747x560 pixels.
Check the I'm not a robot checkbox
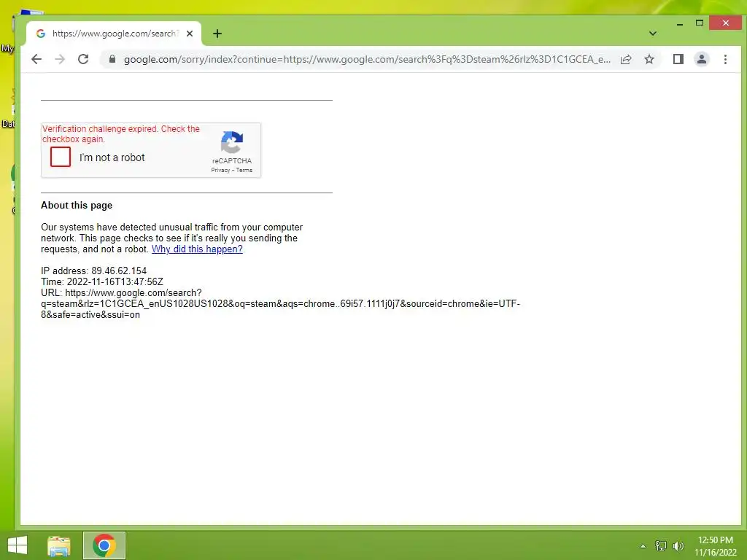tap(61, 157)
